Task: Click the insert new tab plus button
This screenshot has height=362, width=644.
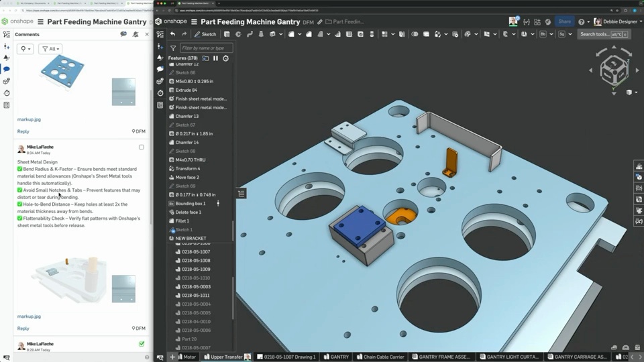Action: click(172, 357)
